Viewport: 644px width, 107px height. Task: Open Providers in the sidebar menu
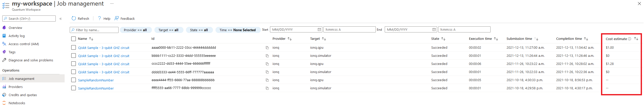16,87
